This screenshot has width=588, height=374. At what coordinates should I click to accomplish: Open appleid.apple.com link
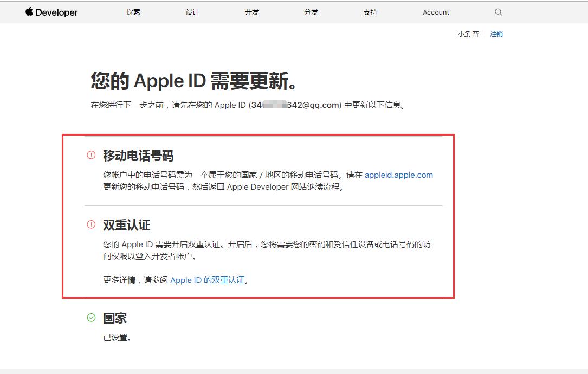399,175
